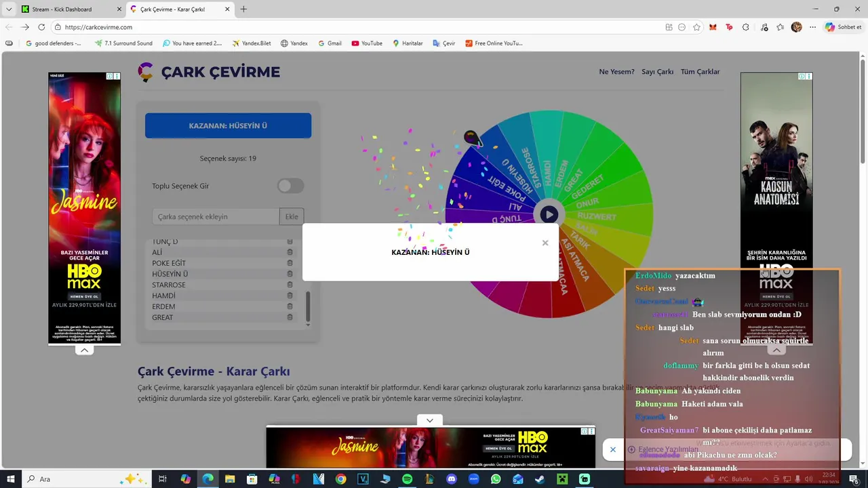This screenshot has height=488, width=868.
Task: Go forward in browser history
Action: [x=25, y=27]
